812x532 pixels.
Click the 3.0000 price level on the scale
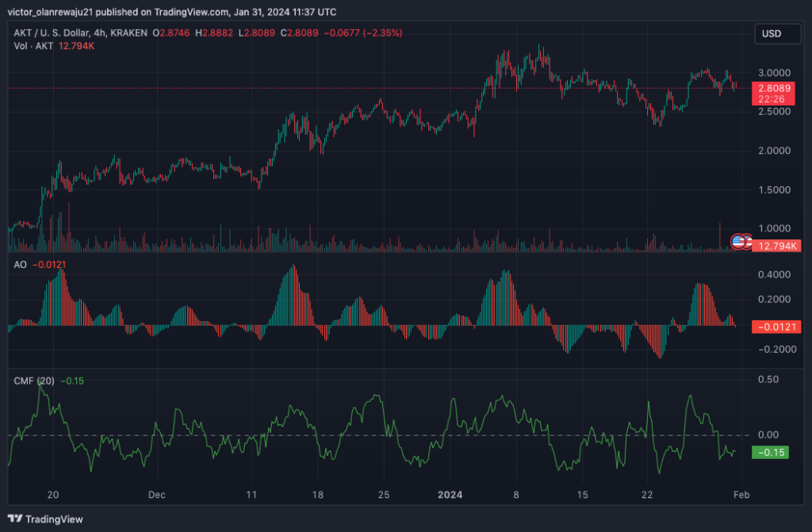pyautogui.click(x=774, y=73)
